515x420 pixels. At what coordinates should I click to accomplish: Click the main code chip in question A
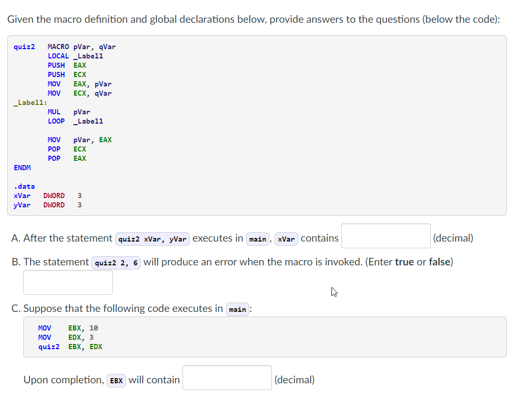coord(257,239)
